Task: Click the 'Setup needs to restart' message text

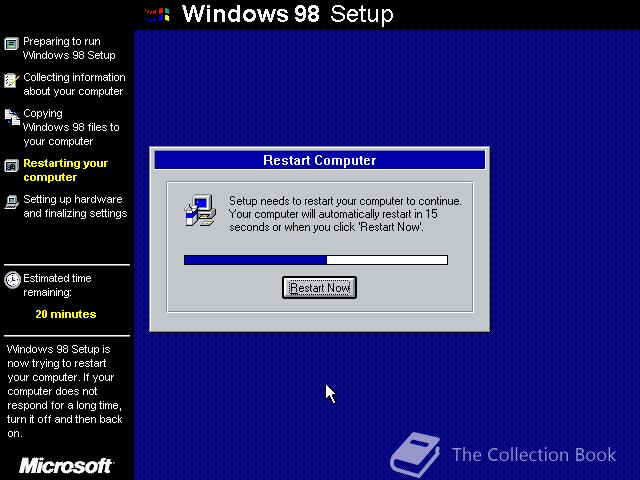Action: [x=345, y=214]
